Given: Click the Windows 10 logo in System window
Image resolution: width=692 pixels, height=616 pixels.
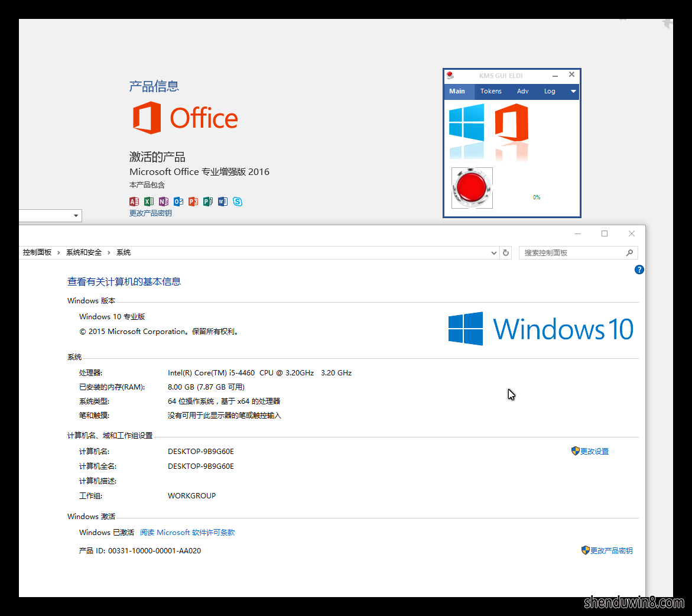Looking at the screenshot, I should coord(541,329).
